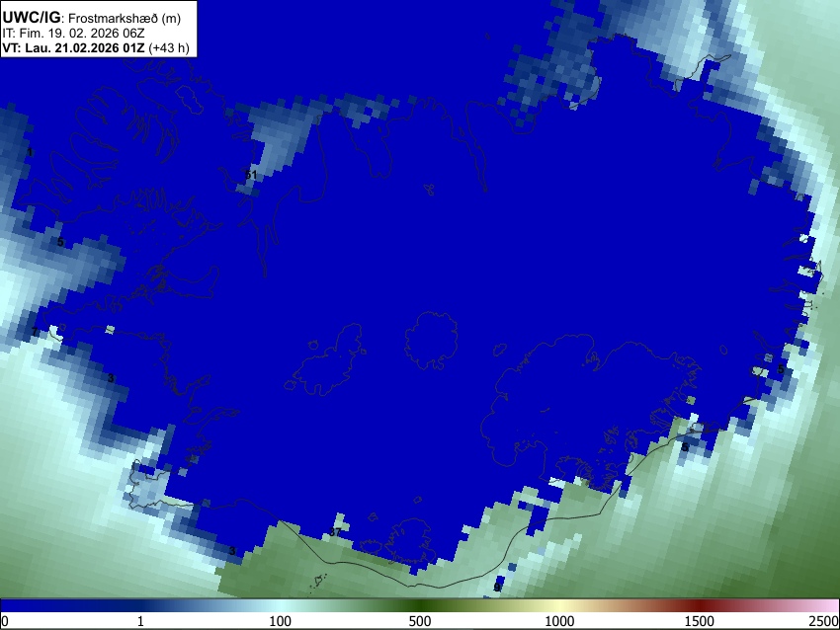Click the "100" label on the color scale
This screenshot has height=630, width=840.
[280, 621]
